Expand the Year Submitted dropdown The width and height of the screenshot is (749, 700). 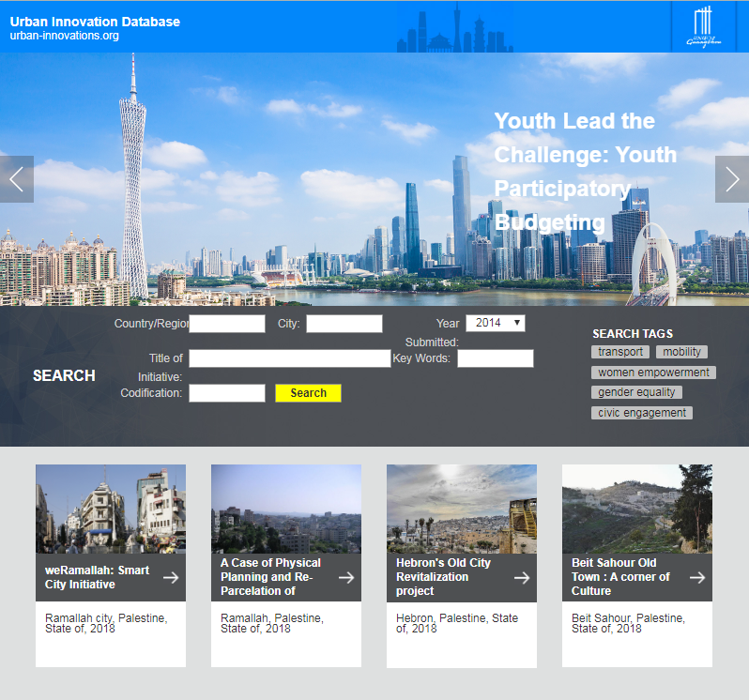[495, 323]
